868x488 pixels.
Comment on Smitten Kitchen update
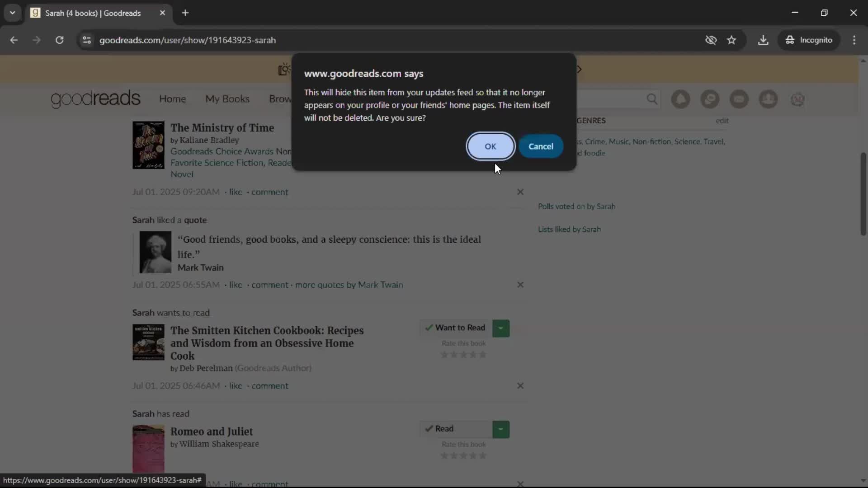coord(270,386)
